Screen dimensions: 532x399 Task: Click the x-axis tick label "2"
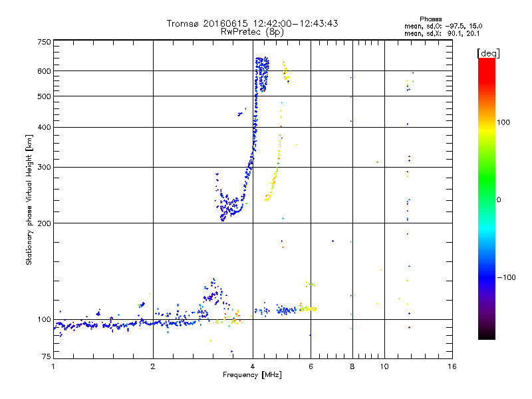[x=153, y=366]
